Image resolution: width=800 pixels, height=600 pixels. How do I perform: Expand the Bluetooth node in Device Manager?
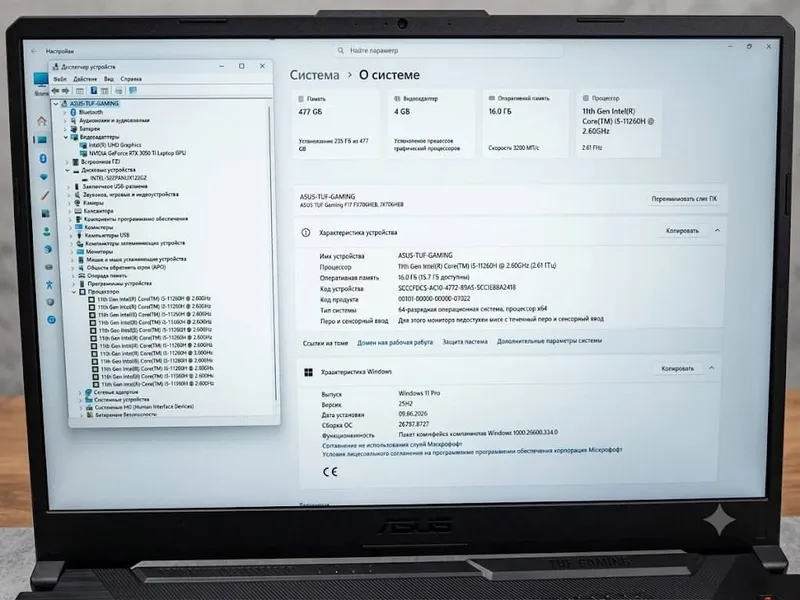(x=65, y=112)
